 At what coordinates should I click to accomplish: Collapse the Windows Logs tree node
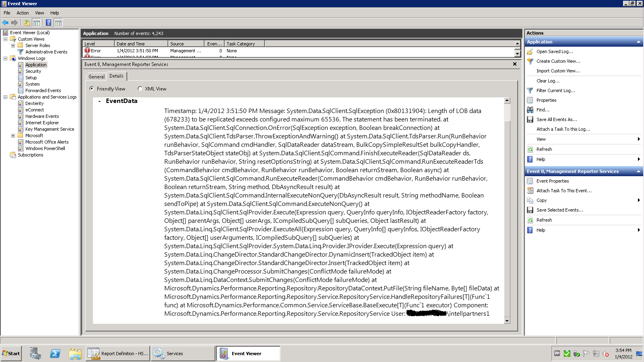point(5,58)
